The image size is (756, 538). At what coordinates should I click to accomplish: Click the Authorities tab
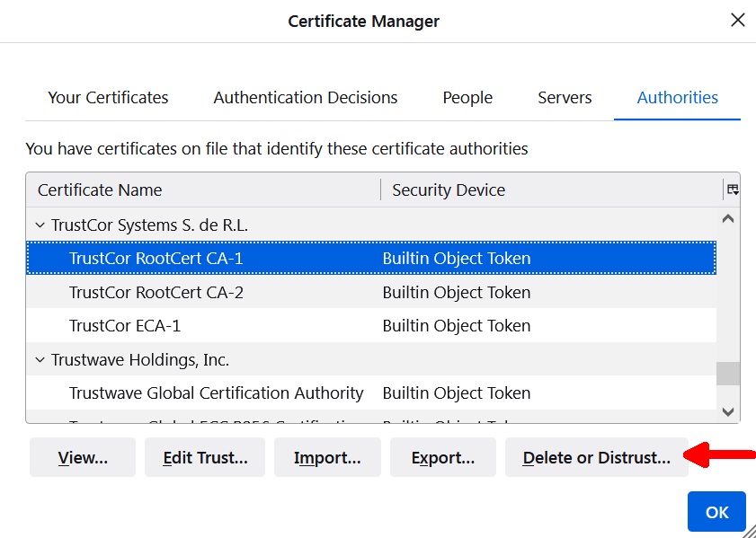coord(677,98)
